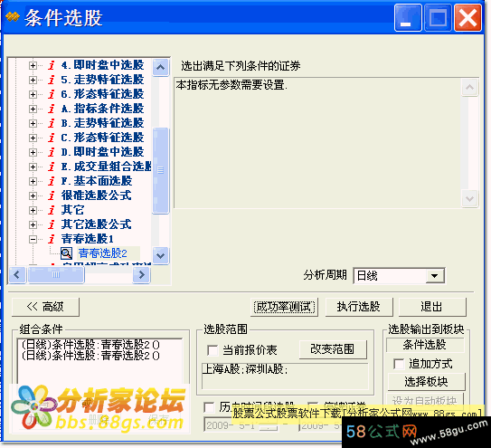Click the red i icon beside 5.走势特征选股
The height and width of the screenshot is (448, 491).
(x=52, y=80)
